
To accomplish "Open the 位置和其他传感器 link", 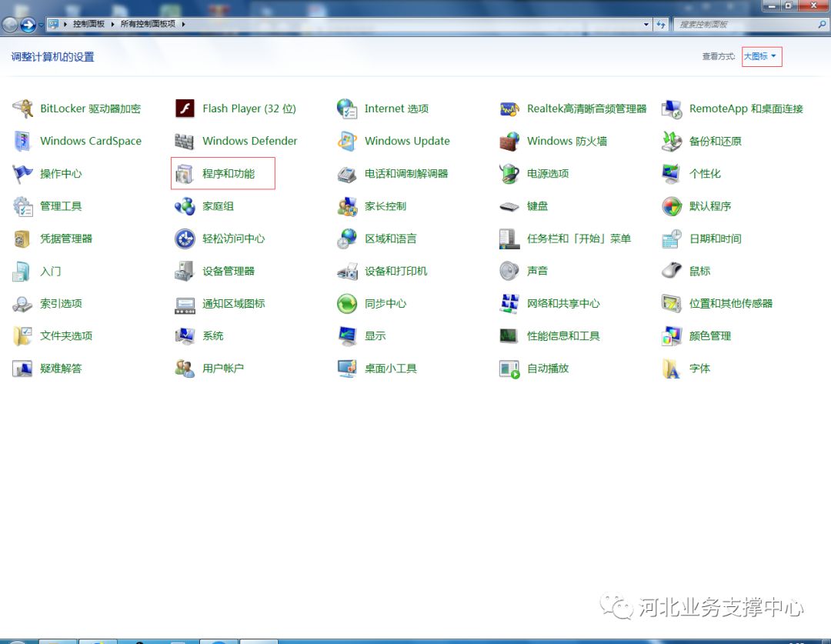I will (730, 304).
